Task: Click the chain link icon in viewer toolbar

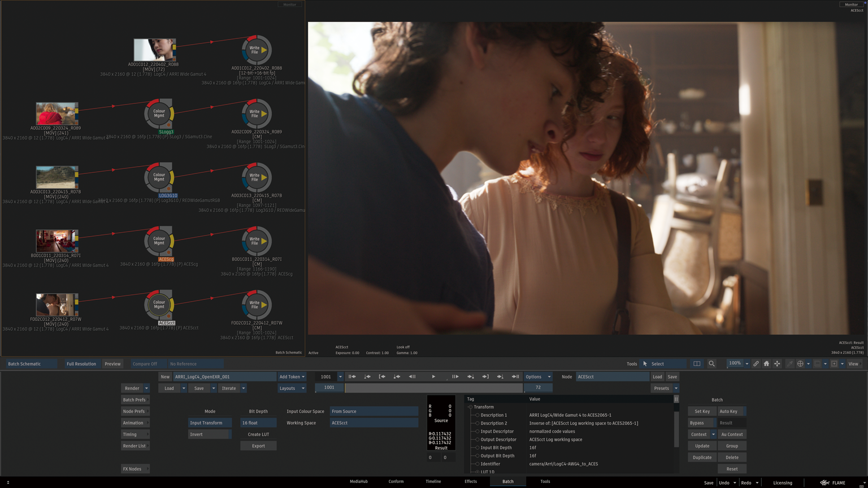Action: 756,364
